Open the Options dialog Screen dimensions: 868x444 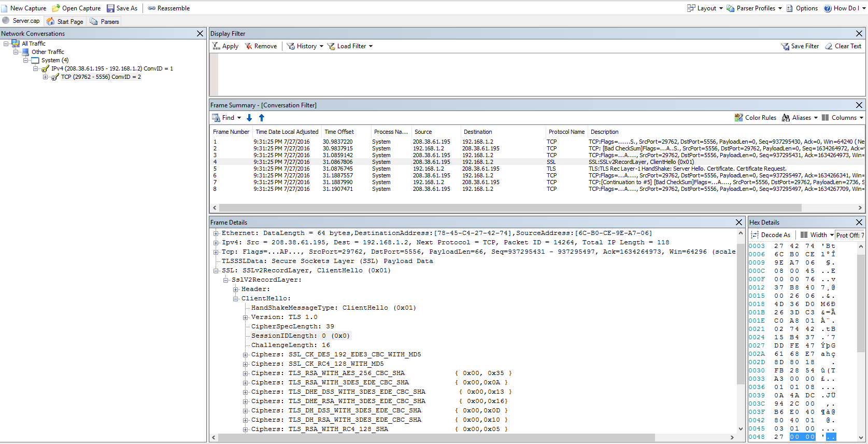802,8
